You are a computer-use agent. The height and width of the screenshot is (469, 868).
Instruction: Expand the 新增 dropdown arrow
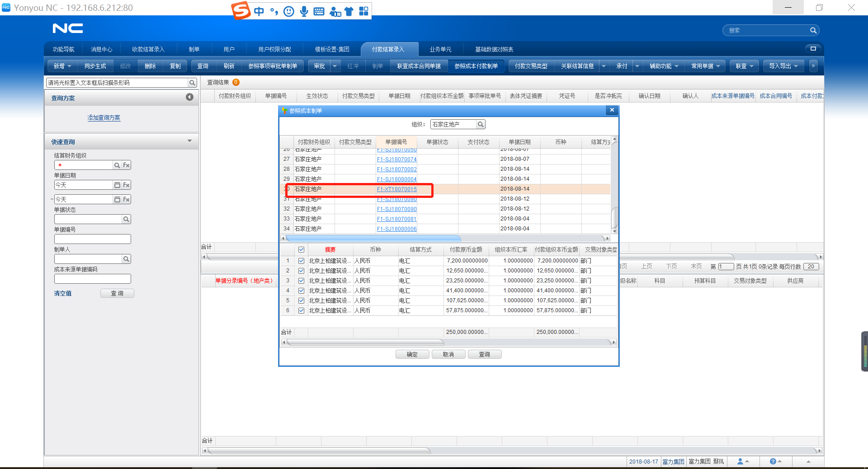tap(70, 66)
